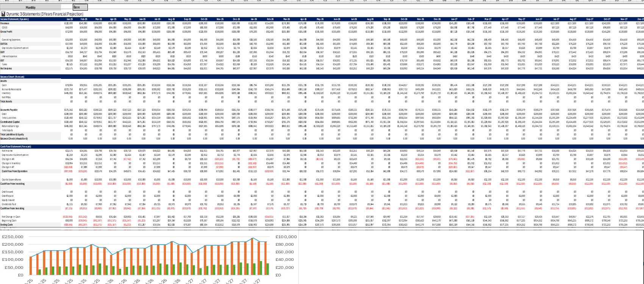The width and height of the screenshot is (644, 284).
Task: Click the Income Statement (Dynamic) section header
Action: 15,19
